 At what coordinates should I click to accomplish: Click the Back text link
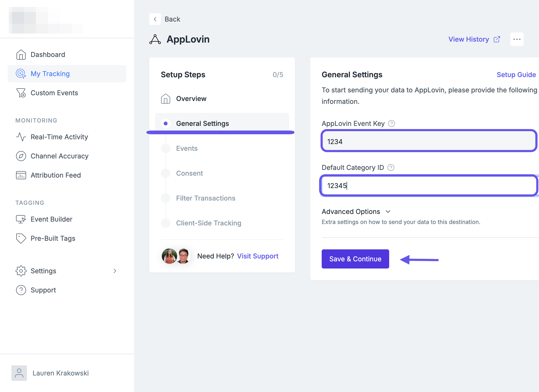[x=172, y=19]
